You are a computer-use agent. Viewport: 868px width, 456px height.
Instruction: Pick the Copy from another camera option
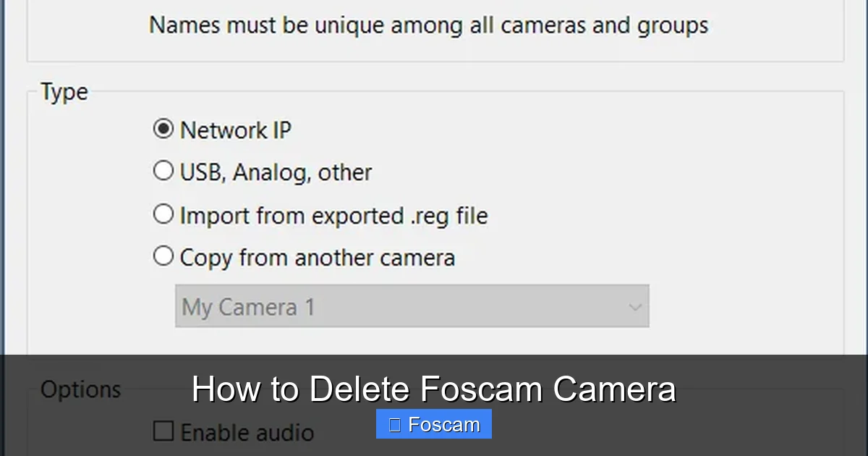click(x=162, y=256)
